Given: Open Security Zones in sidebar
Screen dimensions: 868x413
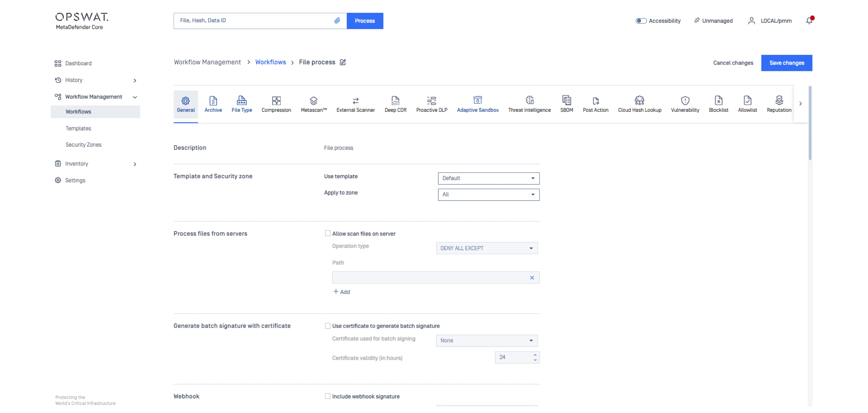Looking at the screenshot, I should [83, 145].
